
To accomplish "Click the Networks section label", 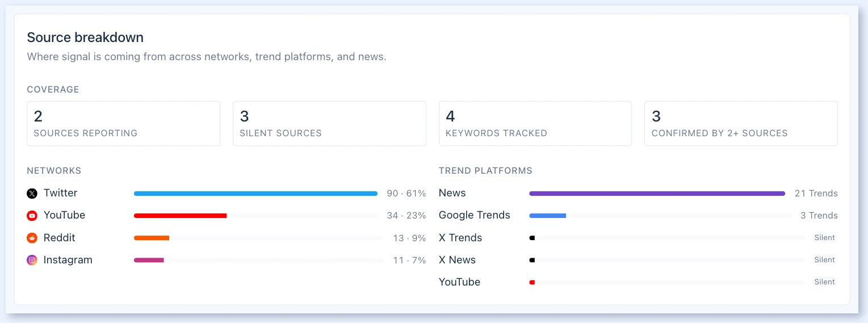I will pyautogui.click(x=54, y=171).
